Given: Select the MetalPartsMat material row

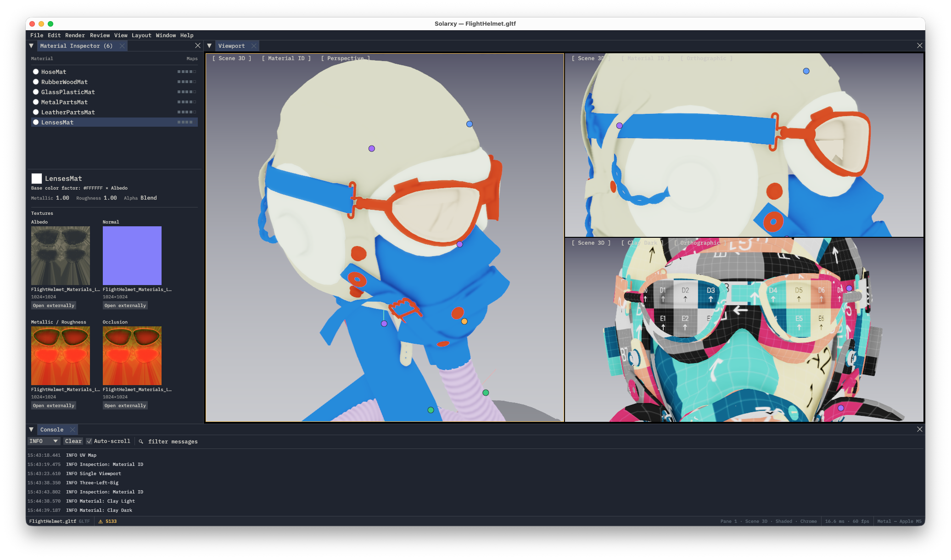Looking at the screenshot, I should [114, 102].
